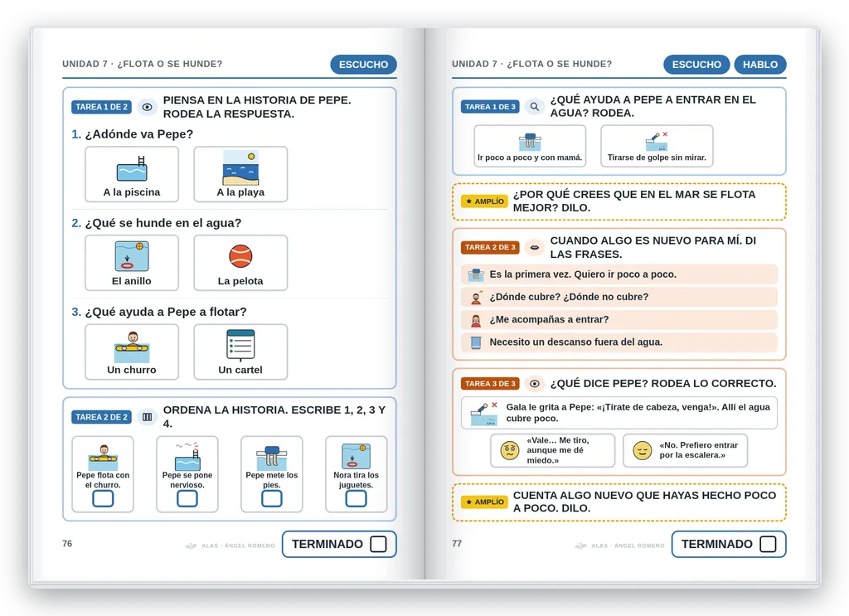
Task: Select the card 'Tirarse de golpe sin mirar.'
Action: click(657, 146)
